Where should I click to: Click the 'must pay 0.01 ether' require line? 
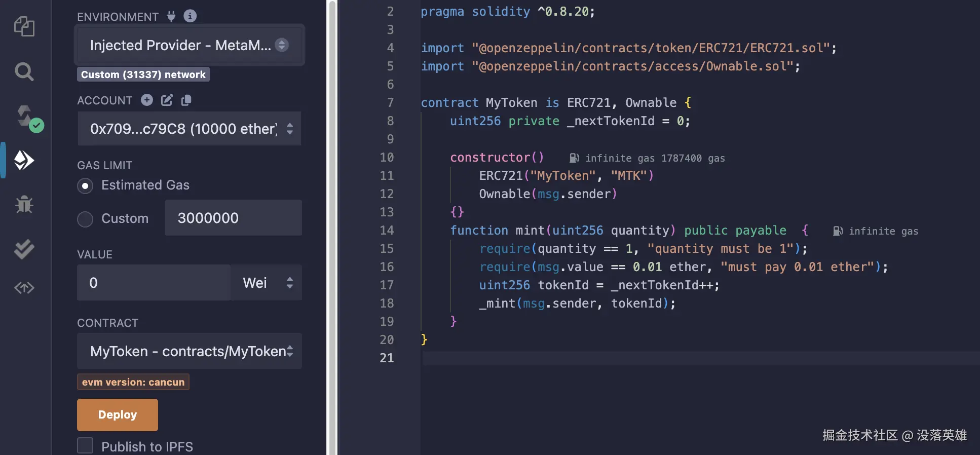(684, 267)
